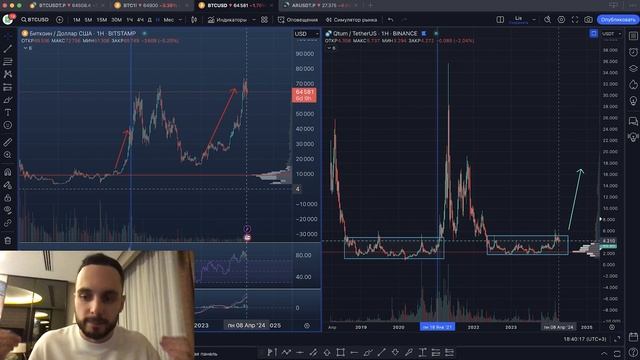Screen dimensions: 640x360
Task: Toggle fullscreen mode icon
Action: pyautogui.click(x=575, y=20)
